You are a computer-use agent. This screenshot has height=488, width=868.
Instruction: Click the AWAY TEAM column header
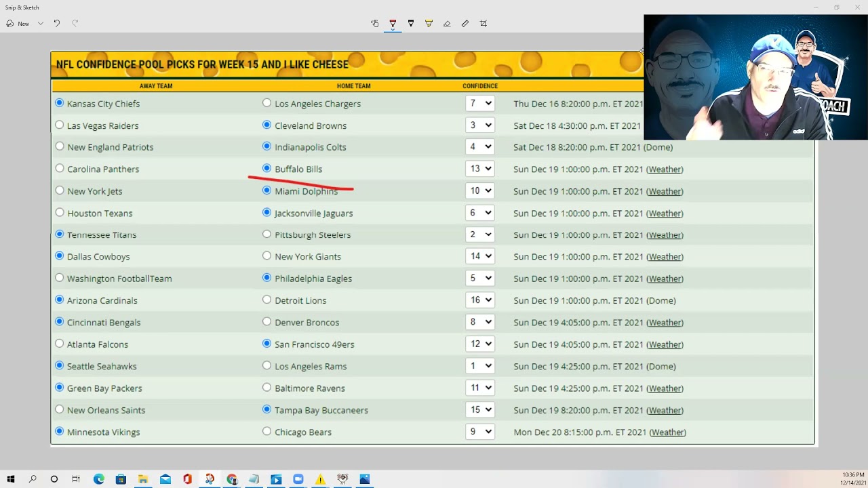pyautogui.click(x=156, y=86)
